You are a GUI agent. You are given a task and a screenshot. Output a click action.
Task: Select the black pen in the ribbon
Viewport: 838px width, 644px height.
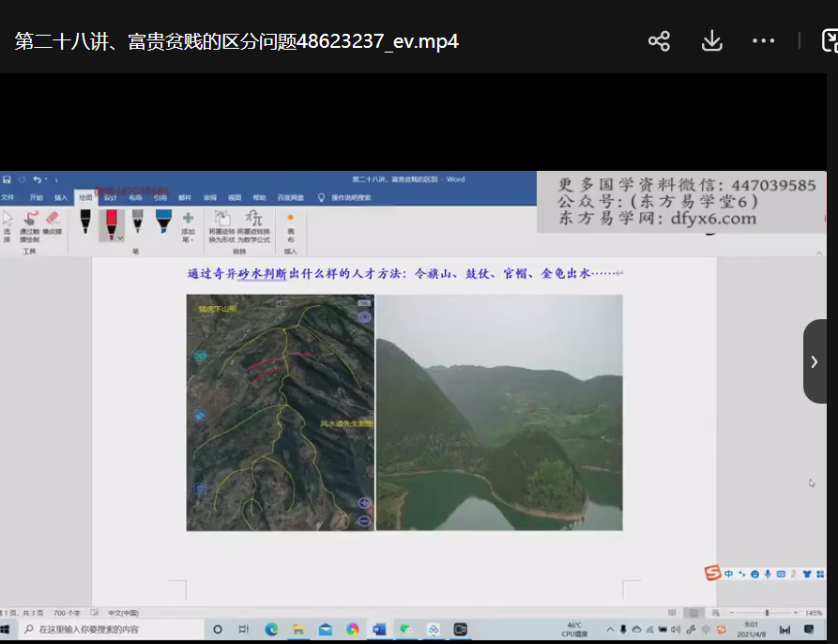pyautogui.click(x=85, y=223)
